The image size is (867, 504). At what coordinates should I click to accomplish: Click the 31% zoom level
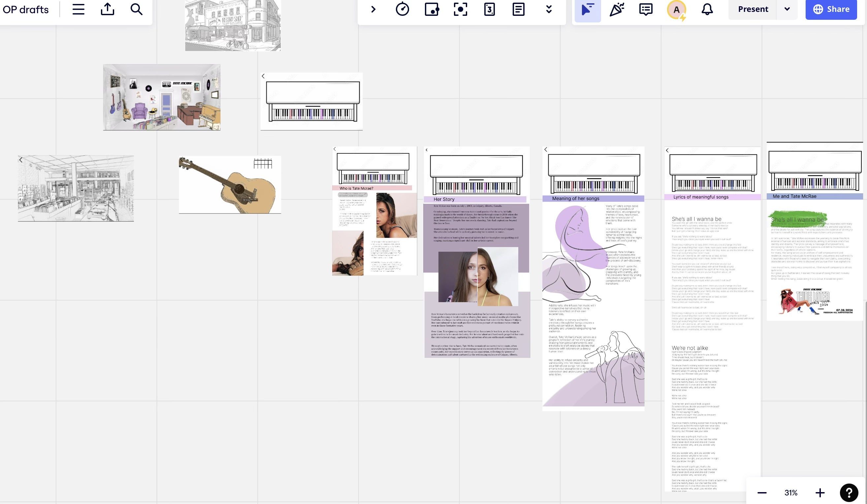[790, 493]
